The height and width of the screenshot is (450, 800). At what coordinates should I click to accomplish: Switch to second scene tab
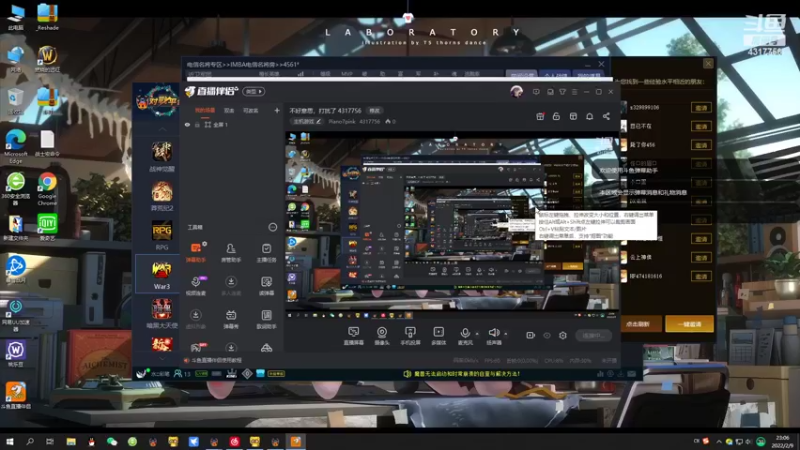click(x=229, y=110)
